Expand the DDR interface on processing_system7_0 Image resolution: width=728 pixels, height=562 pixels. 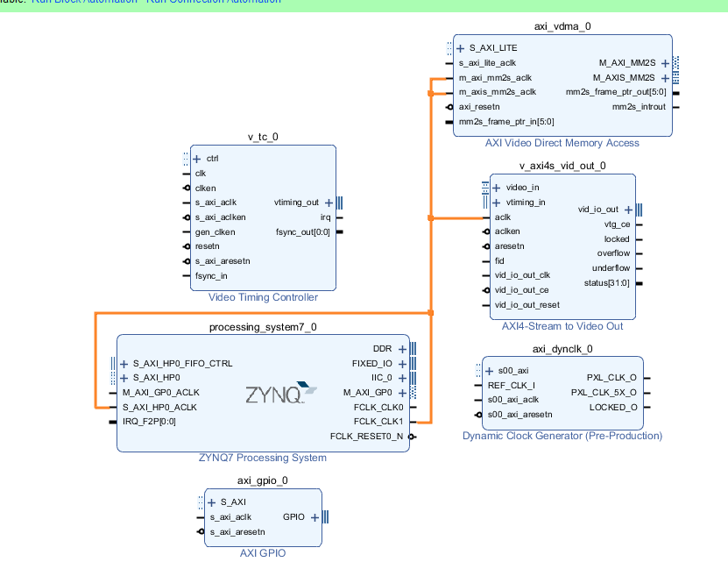click(x=402, y=349)
